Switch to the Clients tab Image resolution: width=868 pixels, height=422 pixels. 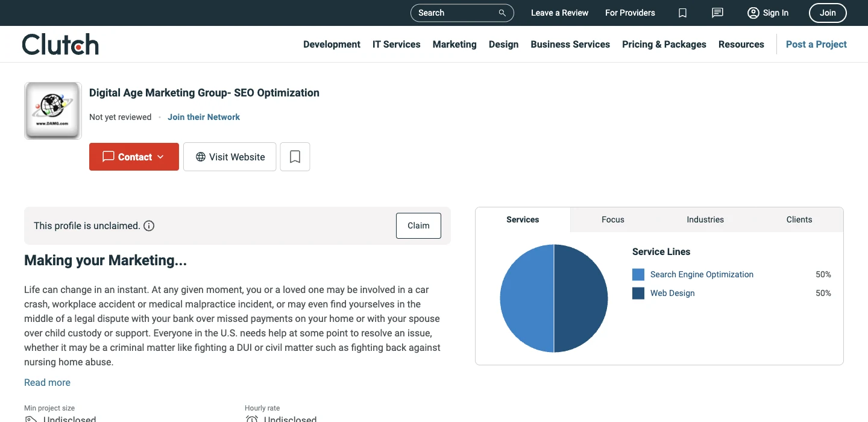pos(799,219)
